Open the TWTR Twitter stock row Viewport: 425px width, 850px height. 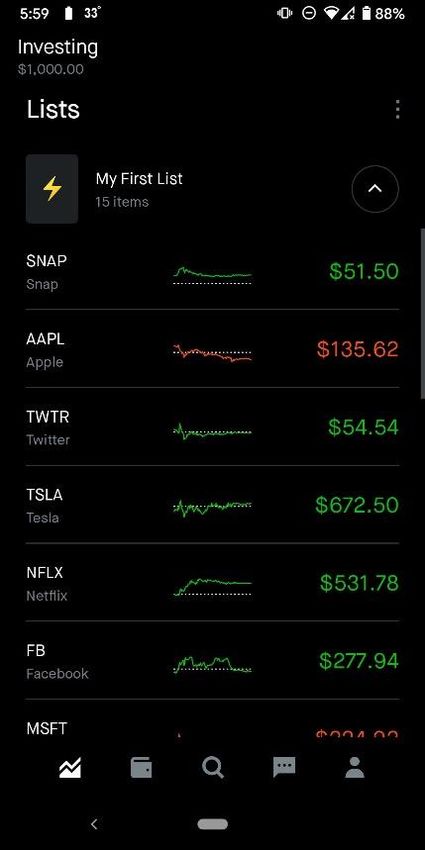(x=212, y=427)
